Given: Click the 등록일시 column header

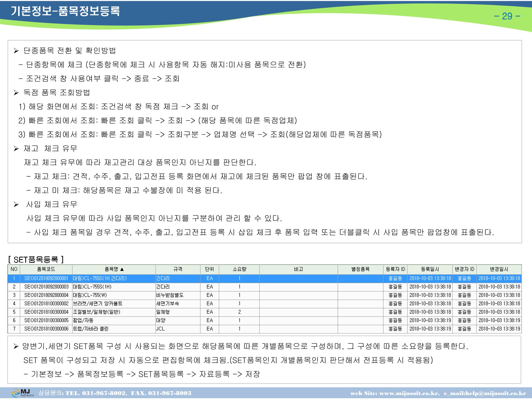Looking at the screenshot, I should click(430, 269).
